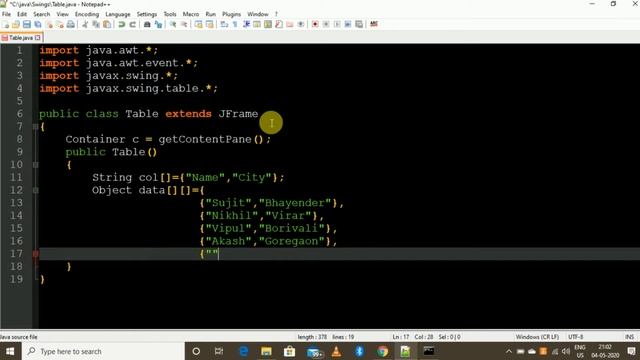Toggle synchronize vertical scrolling
The image size is (640, 360).
(198, 24)
